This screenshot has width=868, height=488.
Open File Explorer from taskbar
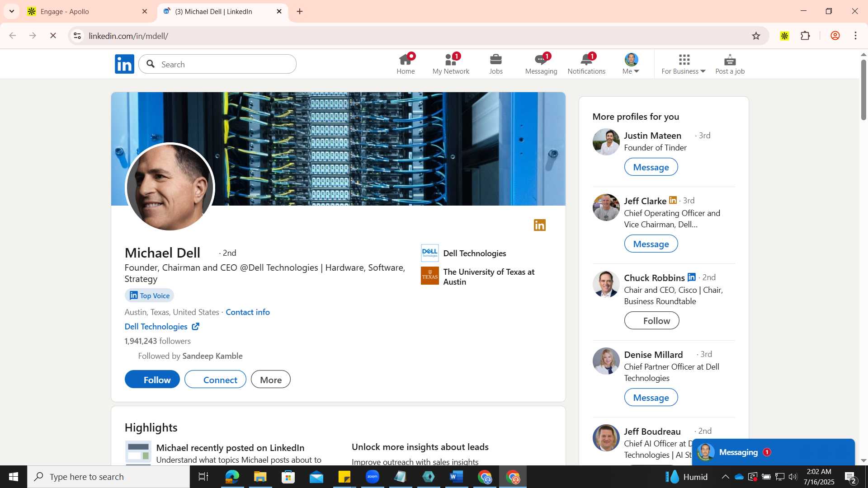coord(260,477)
